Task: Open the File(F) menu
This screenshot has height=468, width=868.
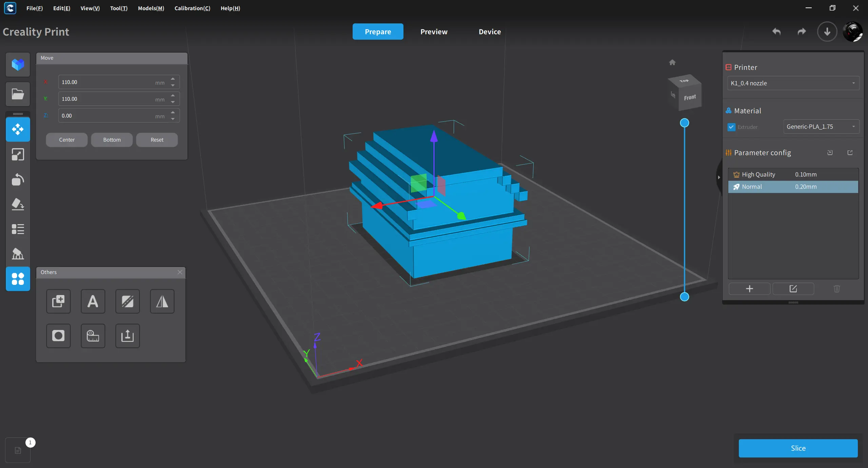Action: [35, 8]
